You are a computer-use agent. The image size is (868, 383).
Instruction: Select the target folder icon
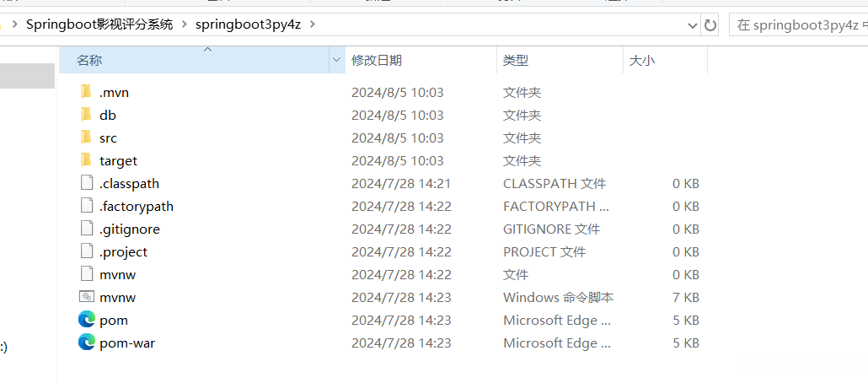(x=85, y=160)
